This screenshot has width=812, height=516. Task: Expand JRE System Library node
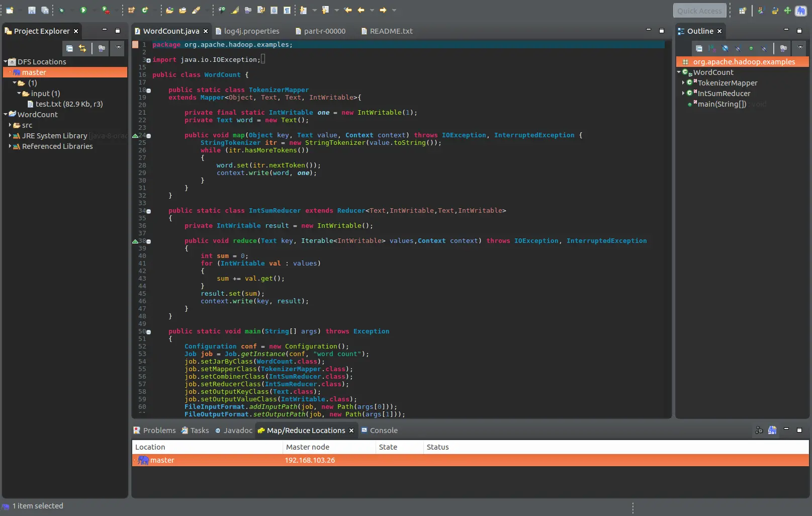[x=10, y=136]
